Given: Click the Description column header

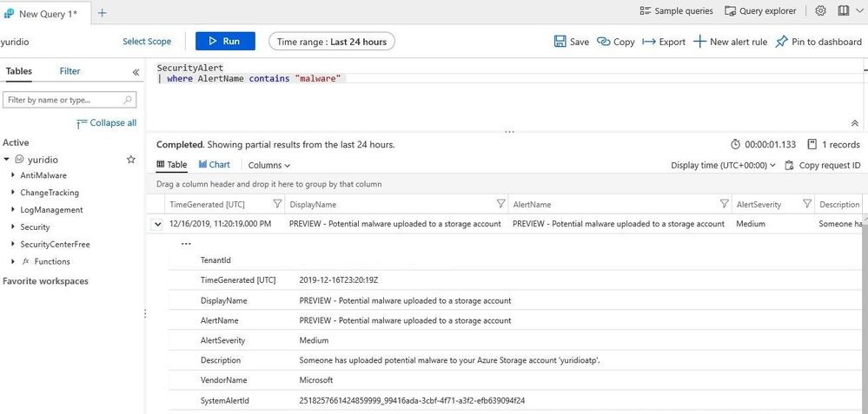Looking at the screenshot, I should pyautogui.click(x=839, y=205).
